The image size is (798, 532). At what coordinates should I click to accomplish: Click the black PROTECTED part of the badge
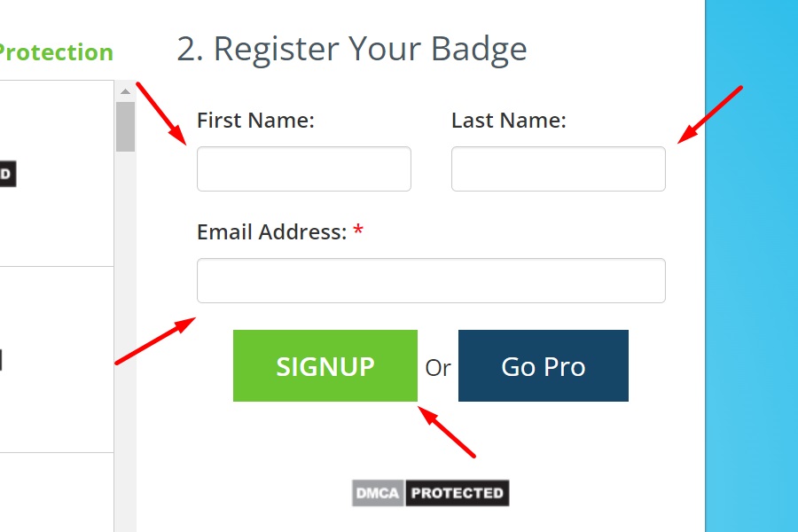point(457,493)
